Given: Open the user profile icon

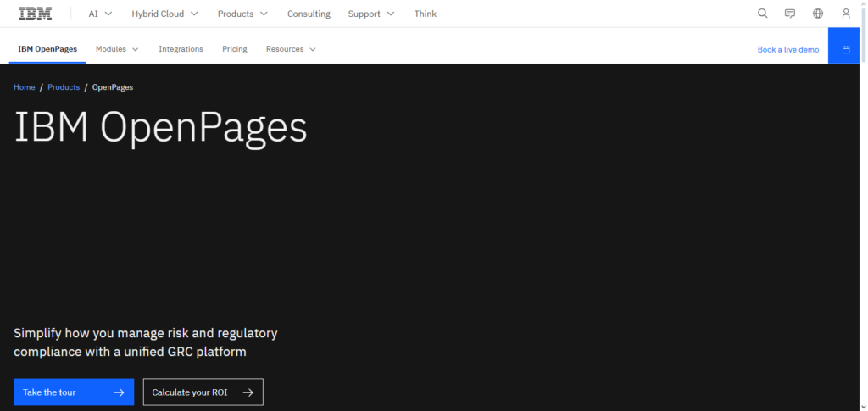Looking at the screenshot, I should (845, 14).
